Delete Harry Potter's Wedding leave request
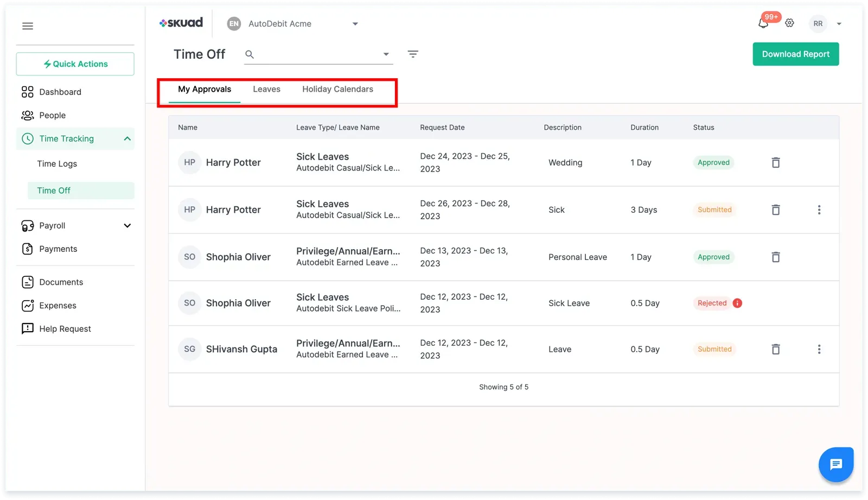The height and width of the screenshot is (500, 868). click(776, 162)
